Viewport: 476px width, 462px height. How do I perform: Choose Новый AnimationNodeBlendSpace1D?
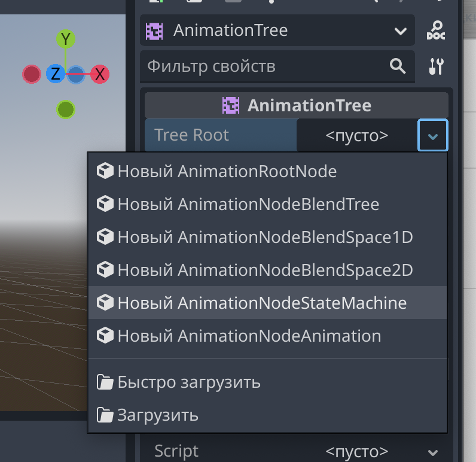(x=267, y=237)
